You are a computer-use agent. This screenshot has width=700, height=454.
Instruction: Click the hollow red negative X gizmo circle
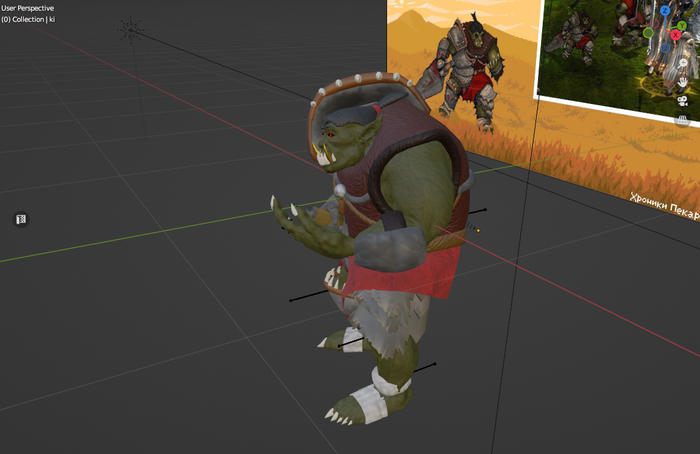654,24
